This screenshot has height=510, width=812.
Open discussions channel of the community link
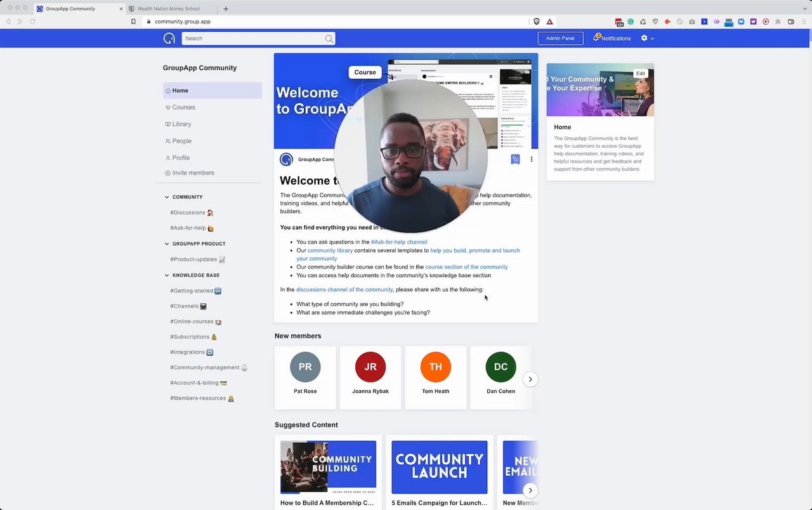pyautogui.click(x=344, y=290)
